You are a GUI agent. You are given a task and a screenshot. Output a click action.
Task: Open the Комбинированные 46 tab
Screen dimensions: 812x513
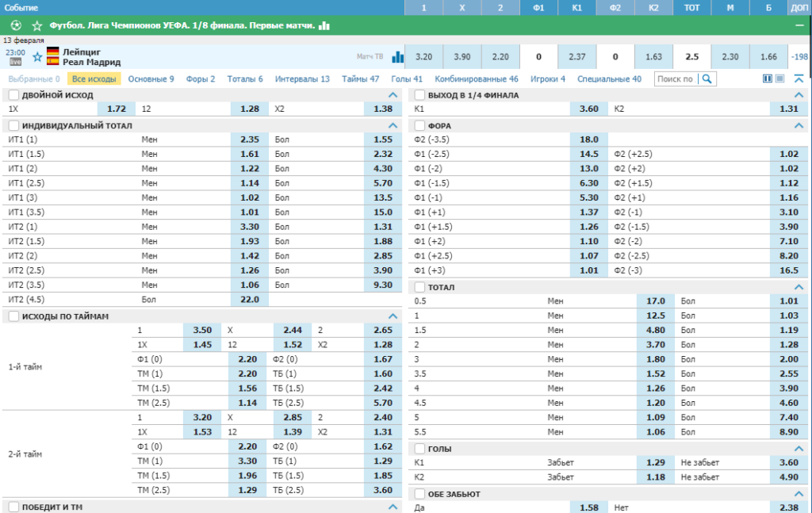(477, 78)
